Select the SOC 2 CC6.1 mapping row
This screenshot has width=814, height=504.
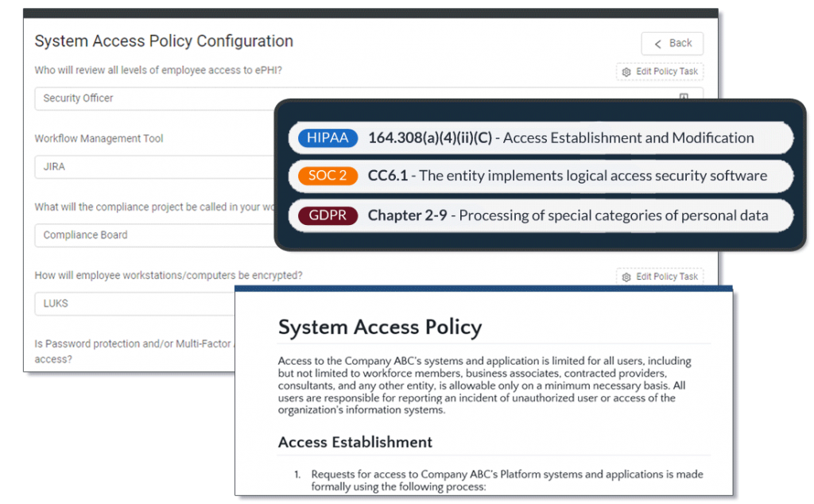pos(541,176)
